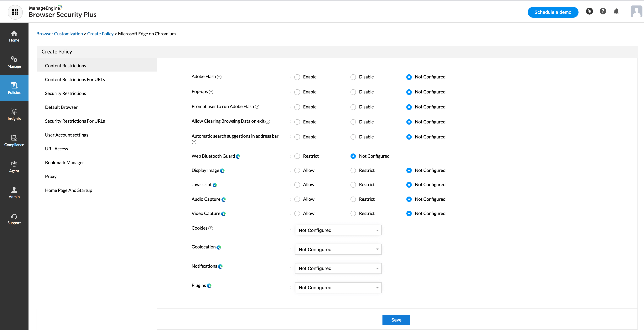The width and height of the screenshot is (644, 330).
Task: Open the apps grid launcher icon
Action: click(15, 12)
